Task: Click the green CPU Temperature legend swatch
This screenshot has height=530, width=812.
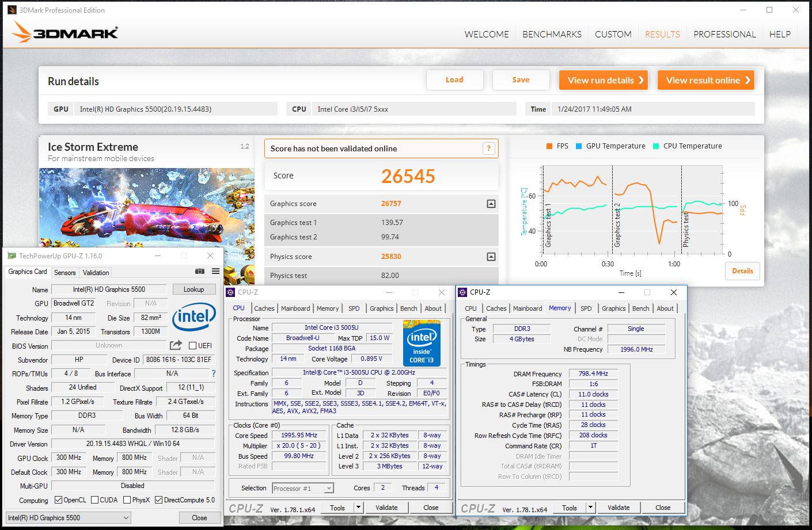Action: pos(656,146)
